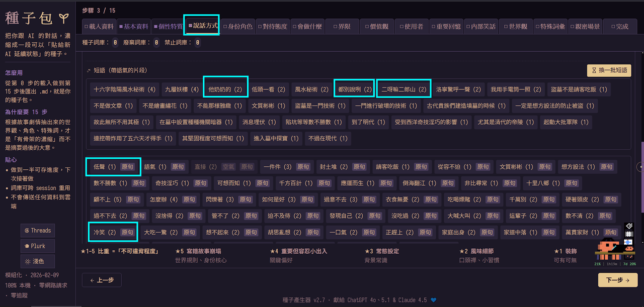Toggle the phrase chip 二呀嘛二郎山 (2)

404,89
